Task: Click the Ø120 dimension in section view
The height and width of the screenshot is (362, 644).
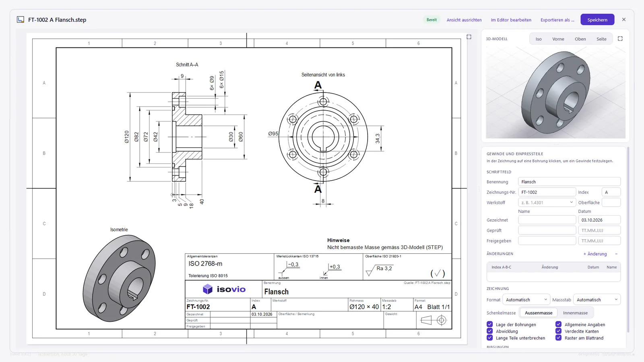Action: click(x=127, y=137)
